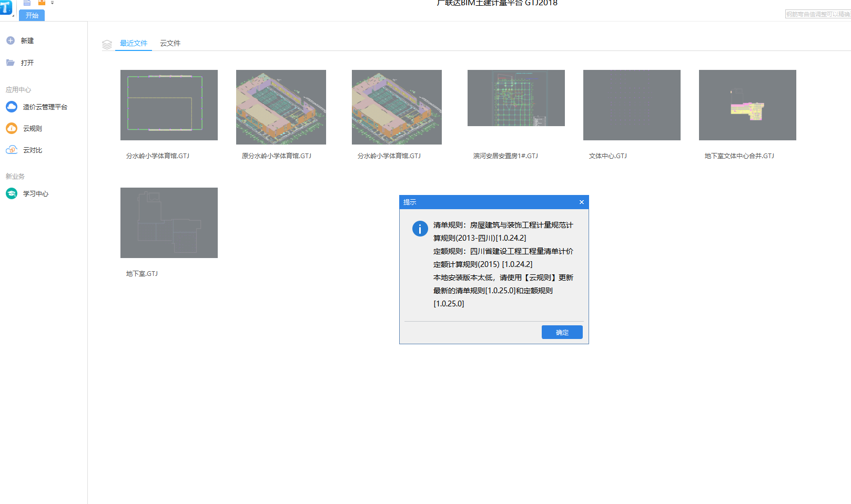Switch to the 云文件 tab
Screen dimensions: 851x504
[170, 43]
